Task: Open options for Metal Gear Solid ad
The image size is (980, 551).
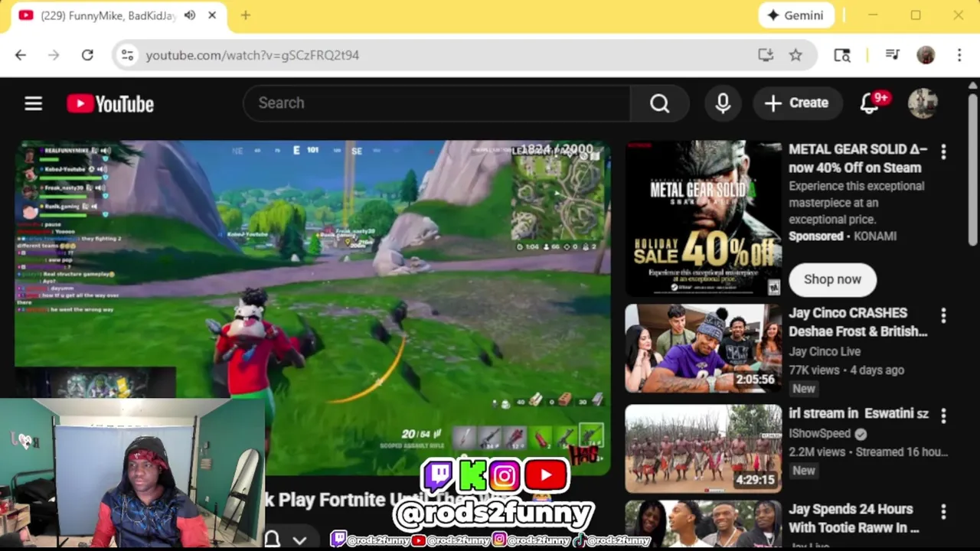Action: (943, 152)
